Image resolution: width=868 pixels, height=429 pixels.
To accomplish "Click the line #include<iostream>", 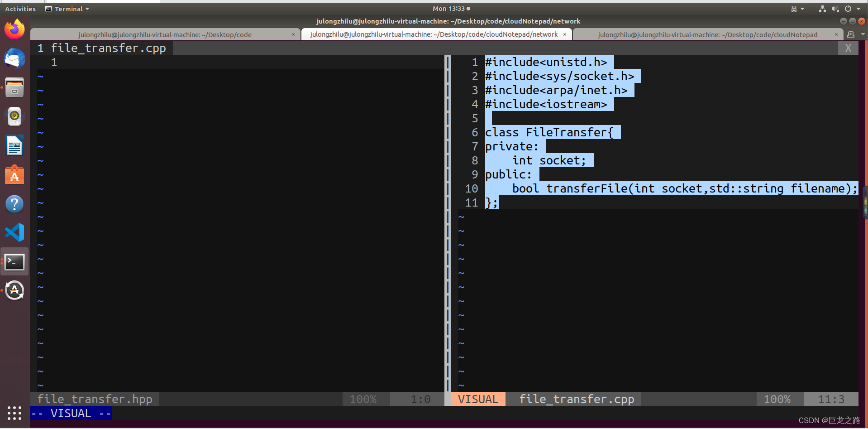I will (546, 104).
